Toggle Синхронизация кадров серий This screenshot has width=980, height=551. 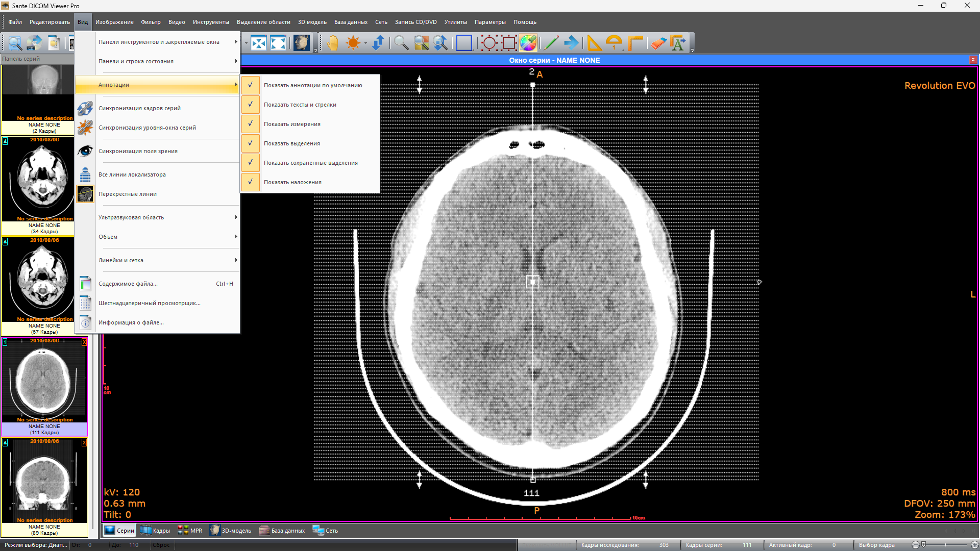[158, 108]
